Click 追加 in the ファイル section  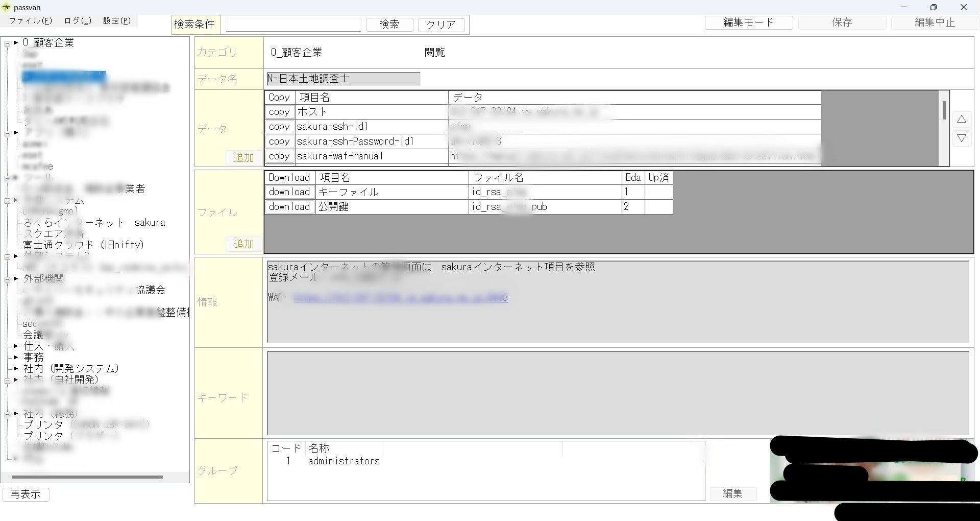point(243,244)
